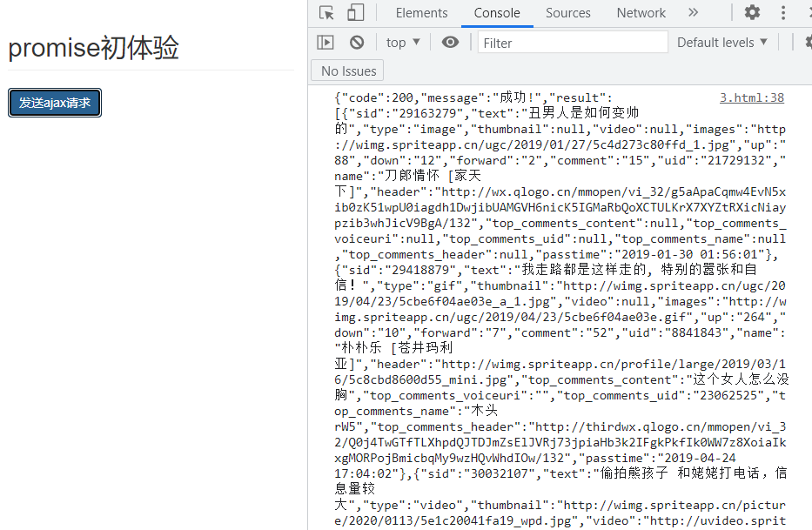Select the Console tab
Image resolution: width=812 pixels, height=530 pixels.
pyautogui.click(x=497, y=13)
